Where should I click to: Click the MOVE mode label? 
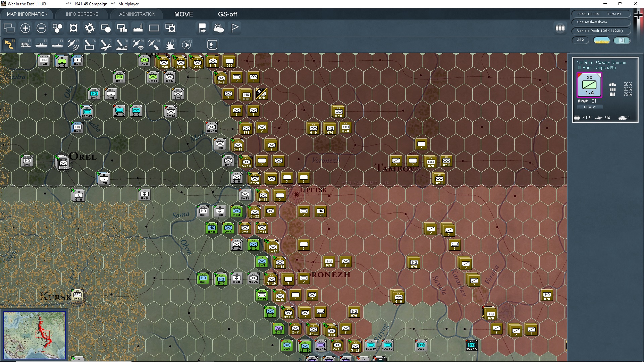click(183, 14)
